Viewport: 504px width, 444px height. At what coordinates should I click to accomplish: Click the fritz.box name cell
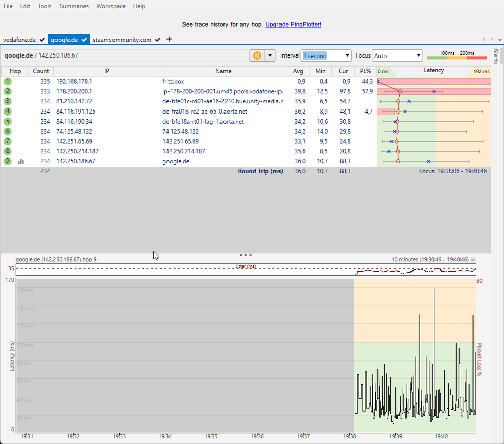[173, 81]
